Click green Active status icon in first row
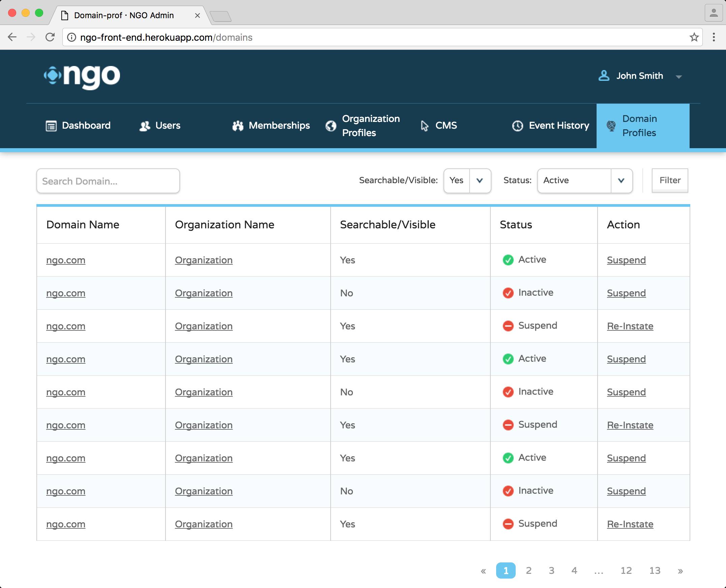The height and width of the screenshot is (588, 726). [x=508, y=260]
